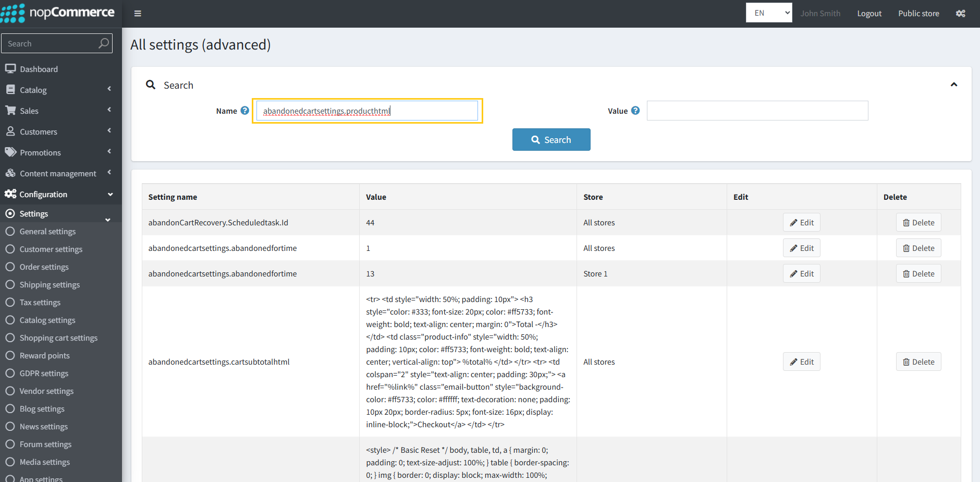This screenshot has width=980, height=482.
Task: Click the sidebar search magnifier icon
Action: (104, 43)
